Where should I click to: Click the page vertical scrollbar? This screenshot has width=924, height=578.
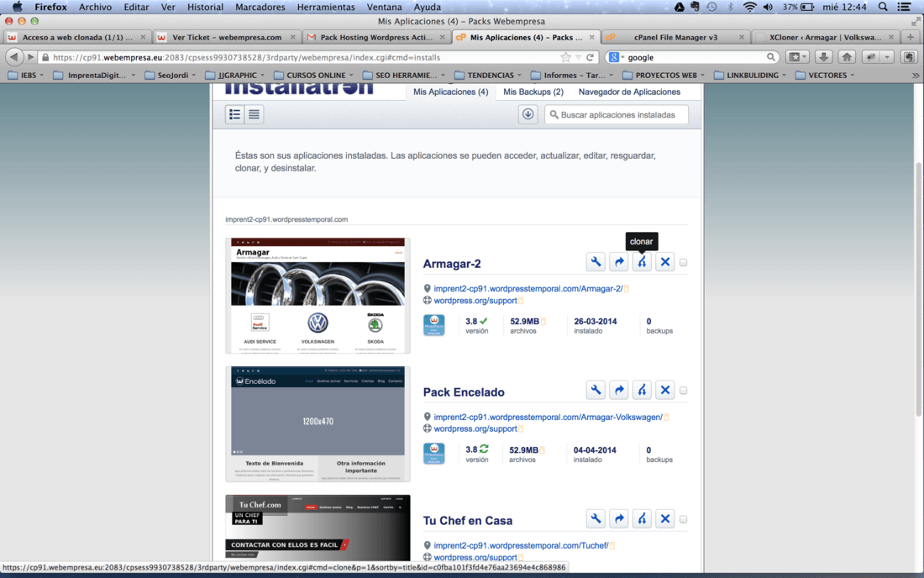pos(919,289)
